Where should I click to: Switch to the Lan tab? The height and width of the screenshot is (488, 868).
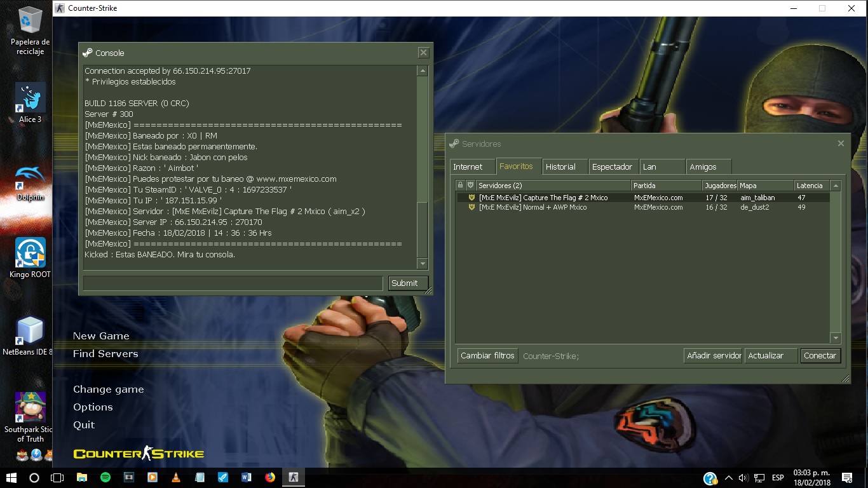(662, 166)
